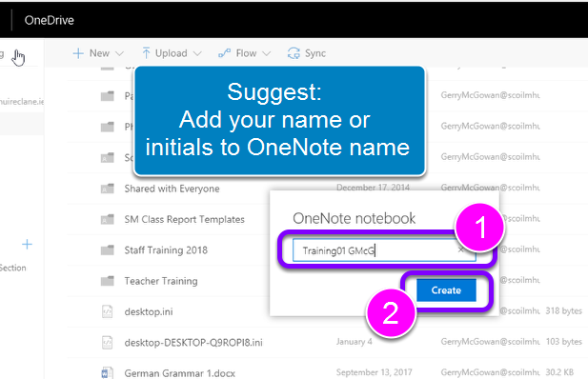Click the Shared with Everyone folder icon

click(x=108, y=189)
